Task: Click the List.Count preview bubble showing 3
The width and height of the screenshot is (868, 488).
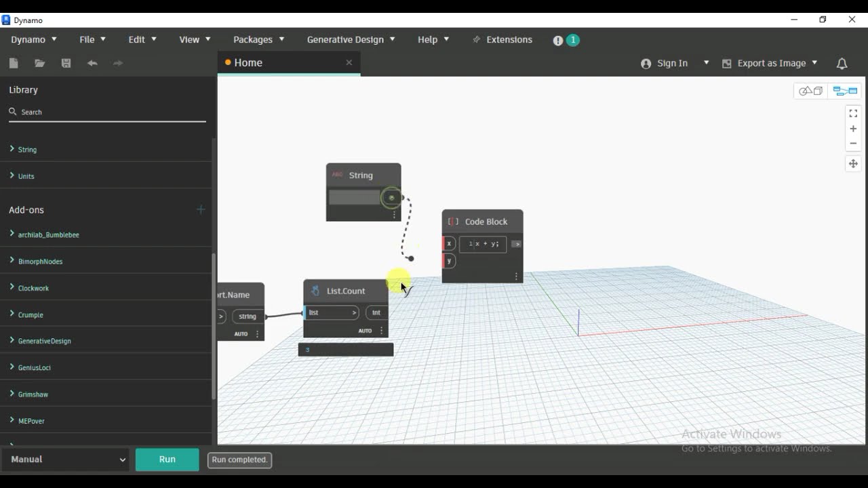Action: click(346, 350)
